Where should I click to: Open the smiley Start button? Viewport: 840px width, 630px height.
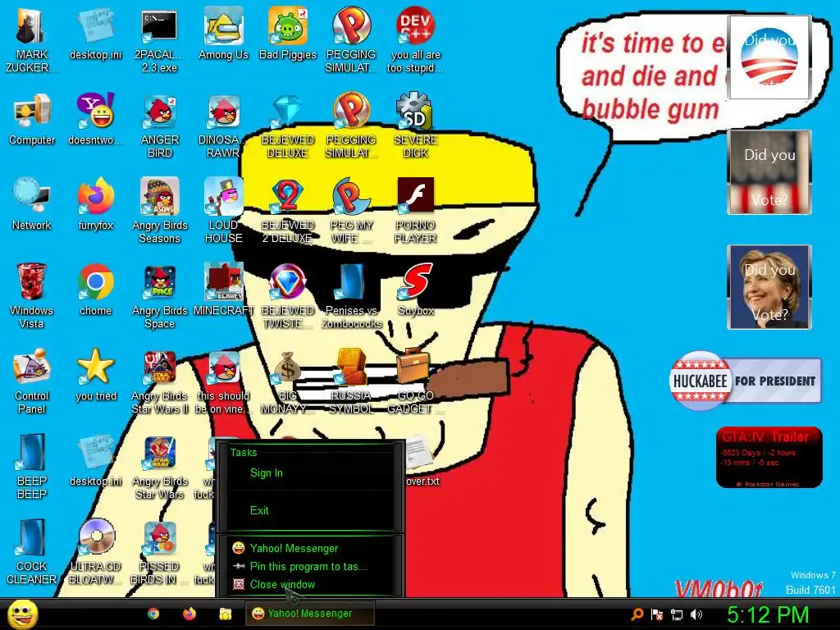pos(23,614)
